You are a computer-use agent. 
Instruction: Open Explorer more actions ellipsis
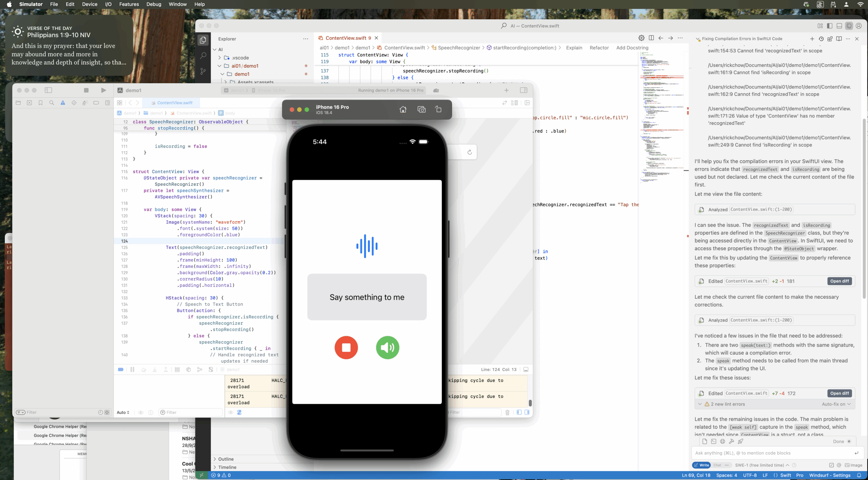305,39
